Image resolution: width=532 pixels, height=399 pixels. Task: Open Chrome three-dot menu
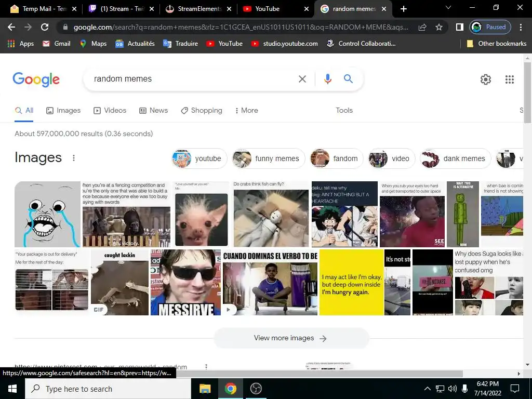521,27
